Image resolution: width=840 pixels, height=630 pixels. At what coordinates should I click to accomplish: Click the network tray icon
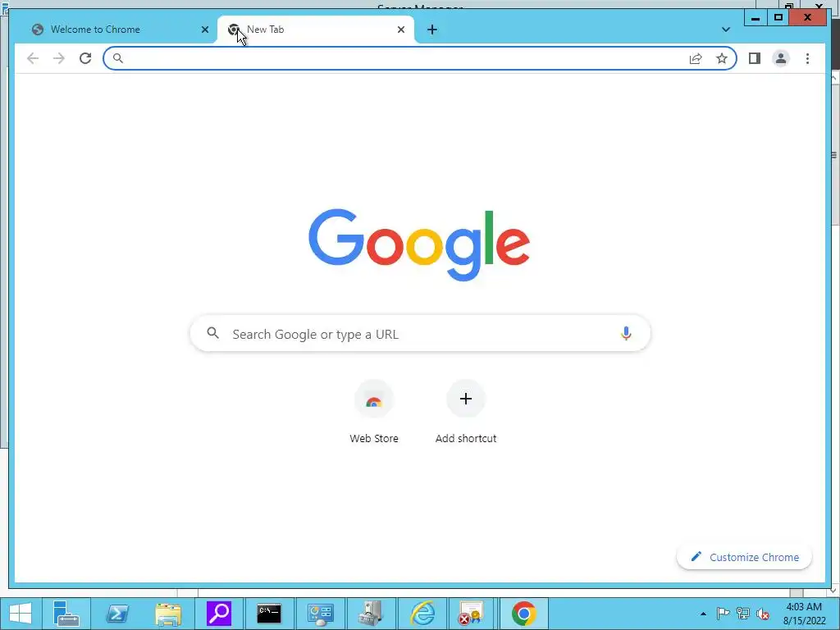click(743, 614)
